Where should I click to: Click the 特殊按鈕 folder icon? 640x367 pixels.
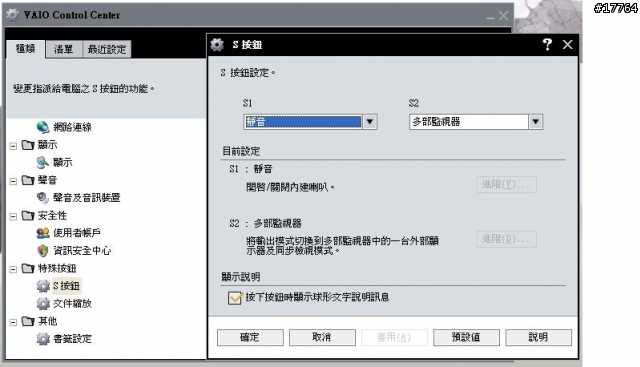(28, 268)
